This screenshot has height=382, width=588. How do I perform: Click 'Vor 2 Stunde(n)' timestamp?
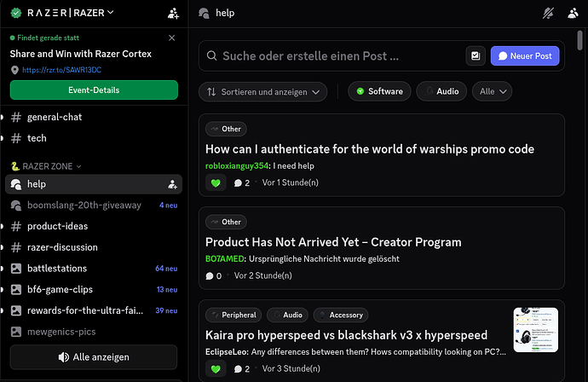pos(262,275)
